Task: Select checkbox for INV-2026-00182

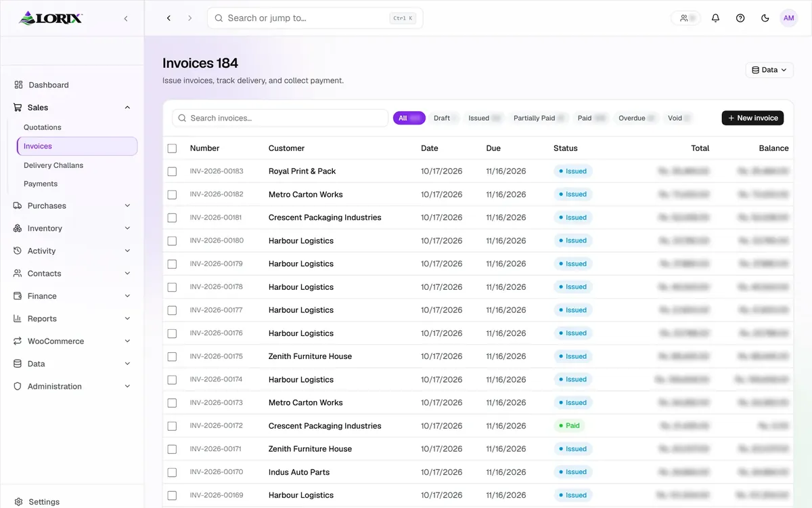Action: 172,194
